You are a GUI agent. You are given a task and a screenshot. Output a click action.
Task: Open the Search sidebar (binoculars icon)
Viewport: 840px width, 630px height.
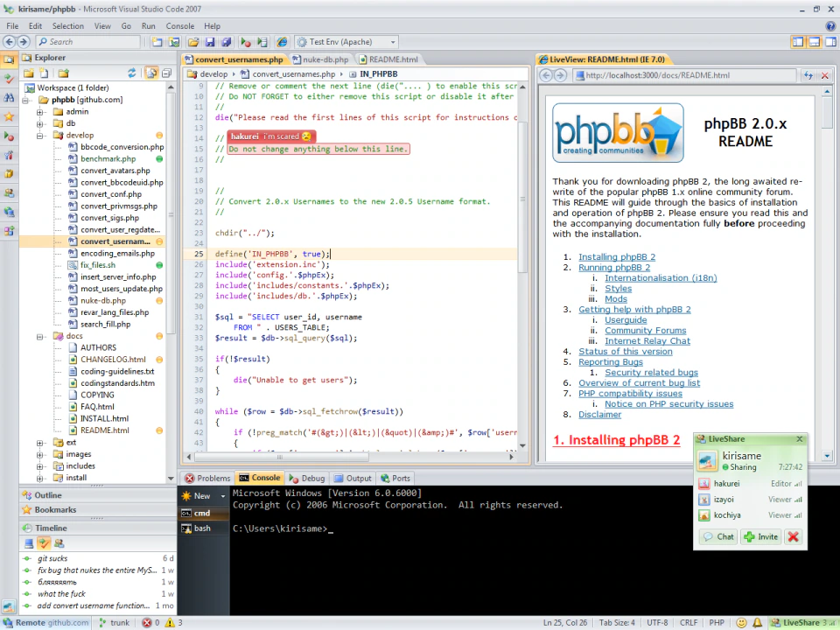(10, 97)
